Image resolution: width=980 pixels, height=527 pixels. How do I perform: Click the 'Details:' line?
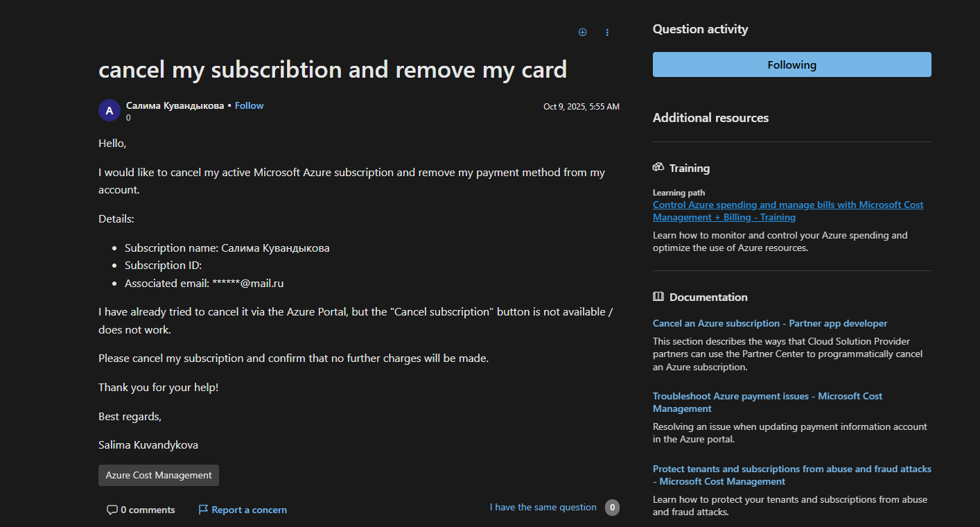pos(116,219)
